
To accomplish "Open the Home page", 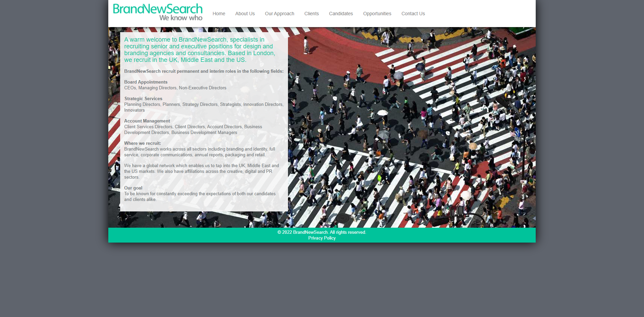I will coord(219,14).
